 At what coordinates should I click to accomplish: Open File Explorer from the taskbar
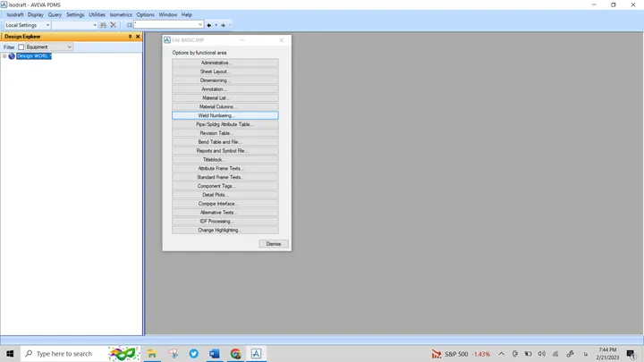152,353
